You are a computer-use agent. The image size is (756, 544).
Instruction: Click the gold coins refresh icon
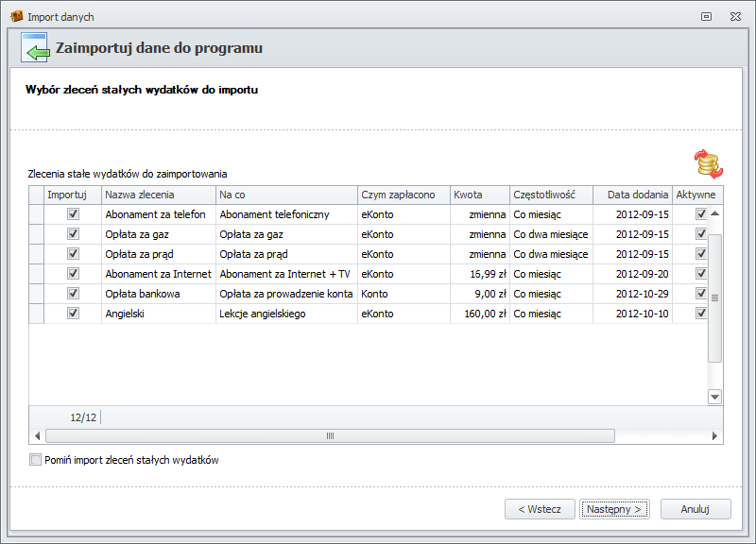pos(709,163)
